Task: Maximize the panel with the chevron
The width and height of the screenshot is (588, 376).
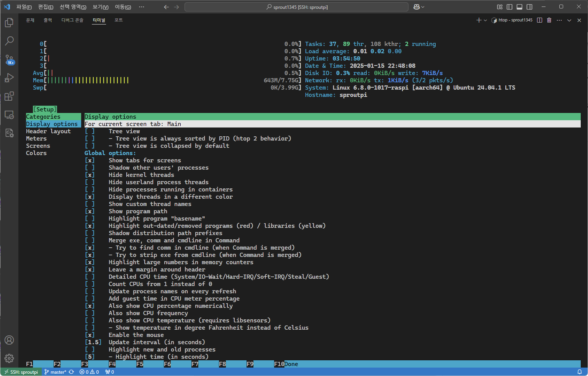Action: (x=569, y=20)
